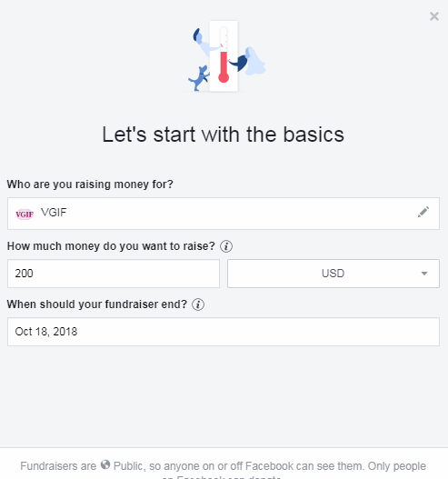
Task: Open the end date picker showing Oct 18, 2018
Action: click(x=224, y=332)
